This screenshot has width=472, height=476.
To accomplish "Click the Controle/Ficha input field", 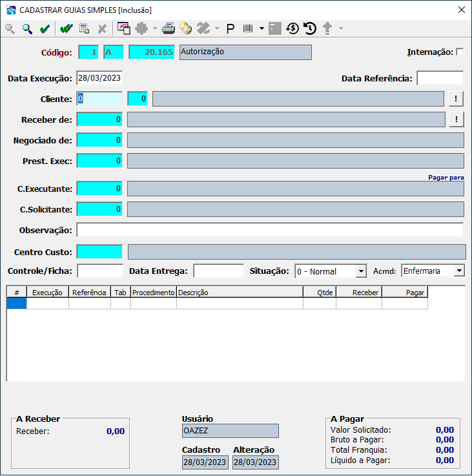I will coord(100,271).
